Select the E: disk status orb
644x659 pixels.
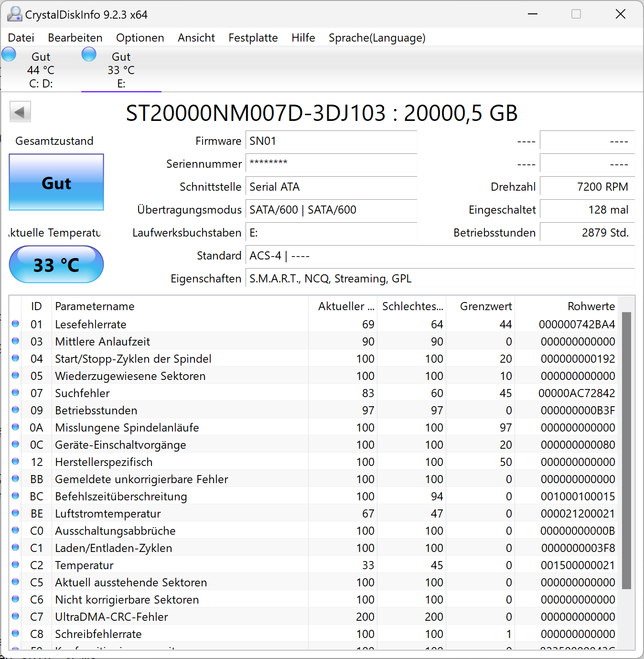[x=89, y=54]
